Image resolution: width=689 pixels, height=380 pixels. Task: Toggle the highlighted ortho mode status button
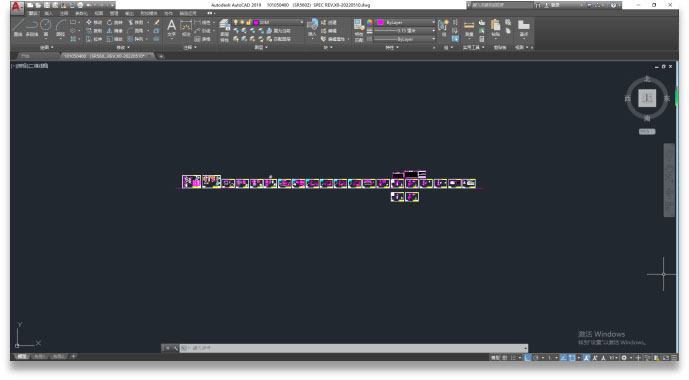(x=528, y=358)
